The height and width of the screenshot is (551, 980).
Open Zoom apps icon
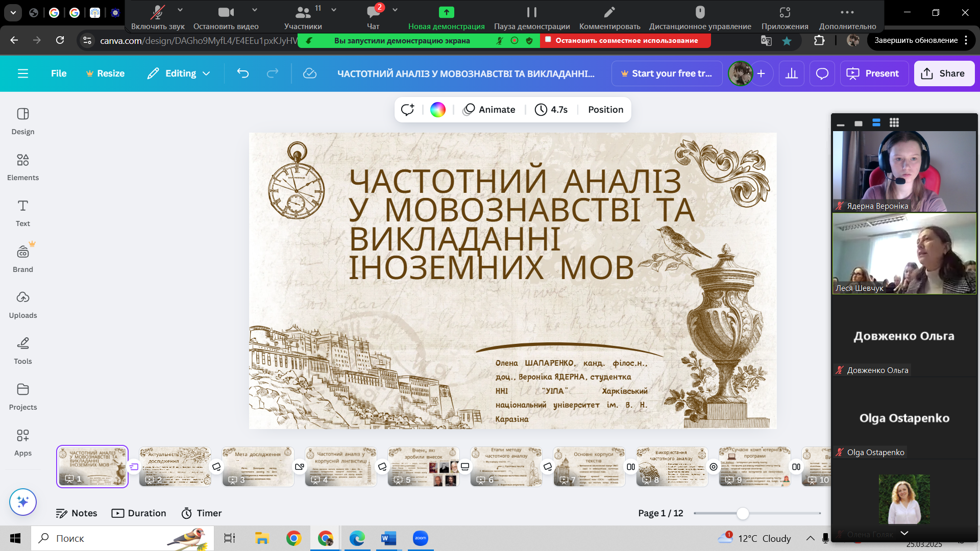(x=785, y=17)
